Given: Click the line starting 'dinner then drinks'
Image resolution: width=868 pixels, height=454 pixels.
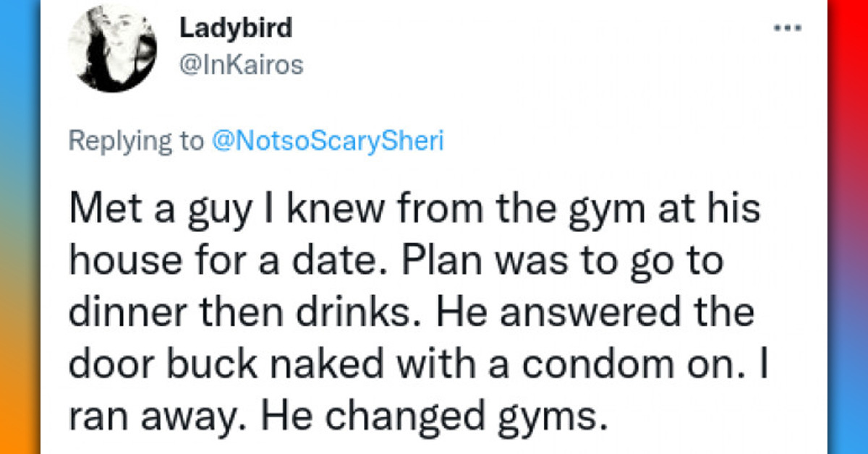Looking at the screenshot, I should [412, 314].
